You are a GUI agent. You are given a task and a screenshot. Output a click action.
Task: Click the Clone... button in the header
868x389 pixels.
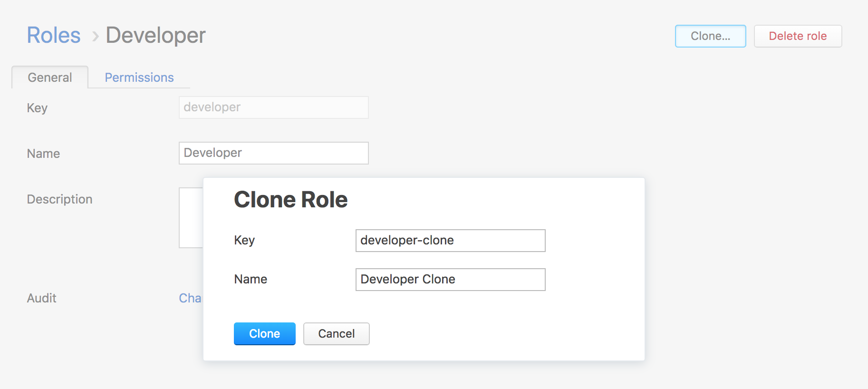tap(711, 36)
